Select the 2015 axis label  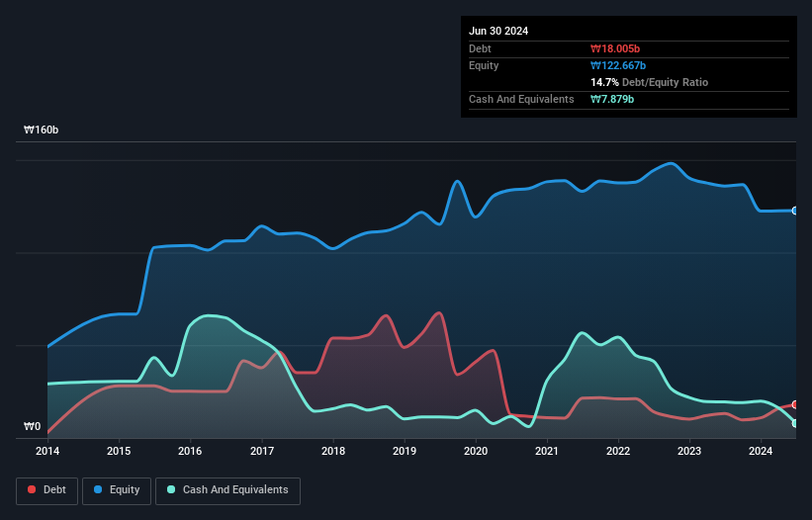(x=119, y=451)
